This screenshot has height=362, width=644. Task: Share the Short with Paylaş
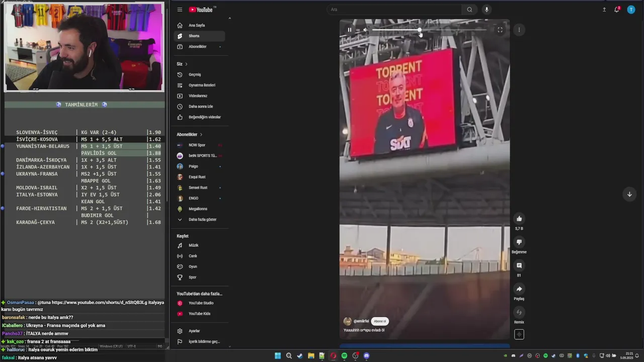(519, 289)
